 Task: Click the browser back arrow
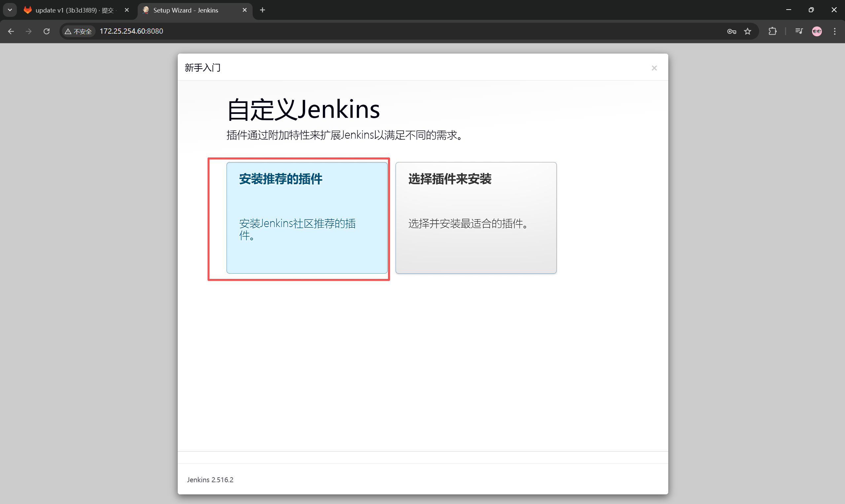pyautogui.click(x=11, y=31)
